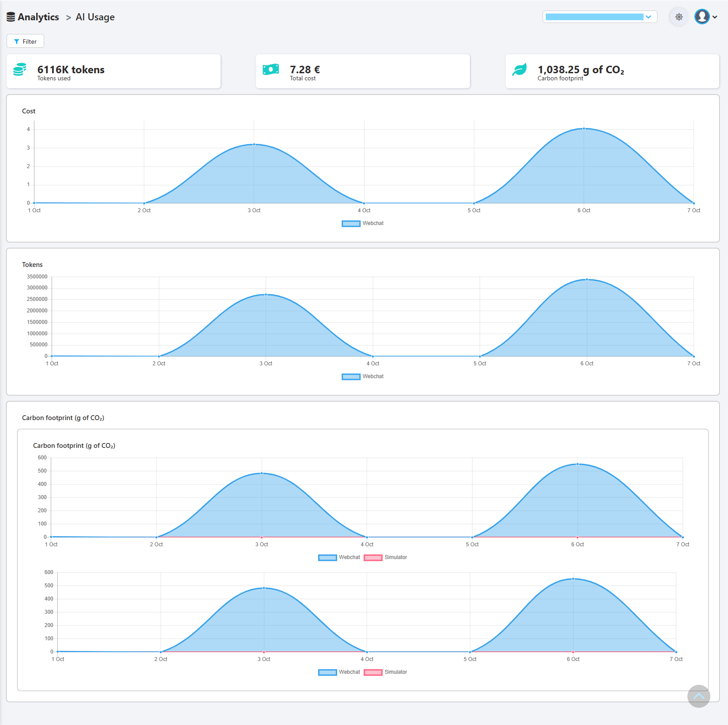Click the Analytics database stack icon
Screen dimensions: 728x725
click(11, 17)
